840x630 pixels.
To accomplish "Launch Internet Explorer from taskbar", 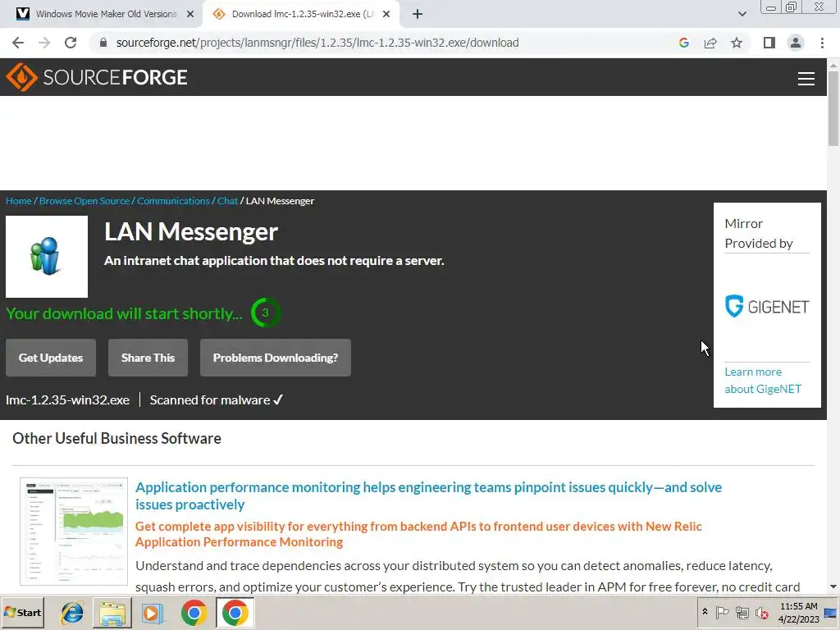I will click(72, 613).
